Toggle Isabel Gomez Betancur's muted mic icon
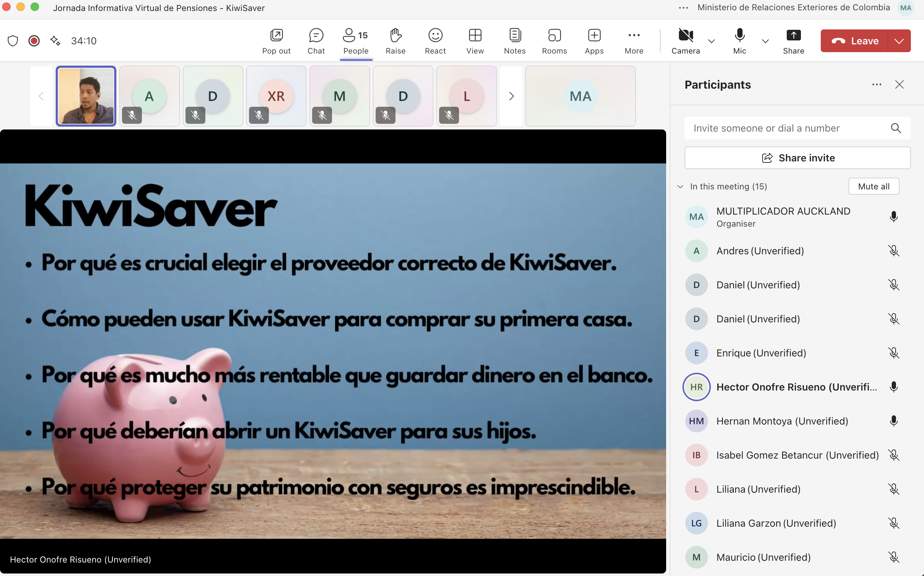This screenshot has width=924, height=576. (x=893, y=455)
